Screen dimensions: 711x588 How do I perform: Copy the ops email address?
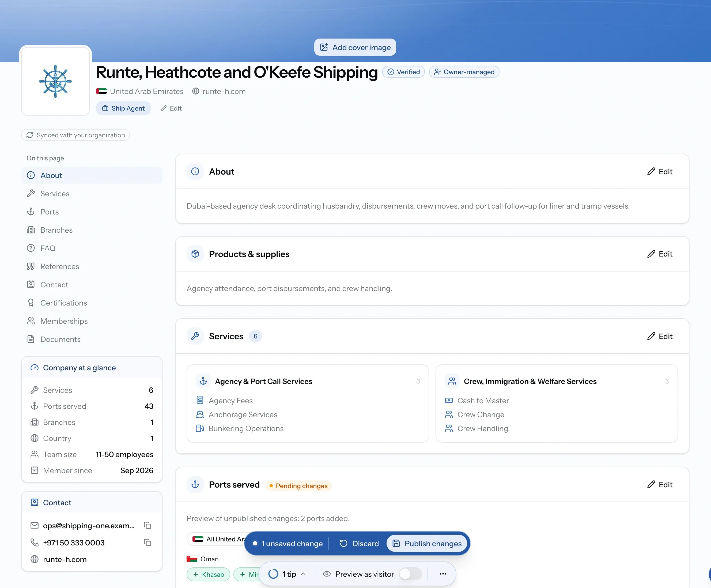147,525
